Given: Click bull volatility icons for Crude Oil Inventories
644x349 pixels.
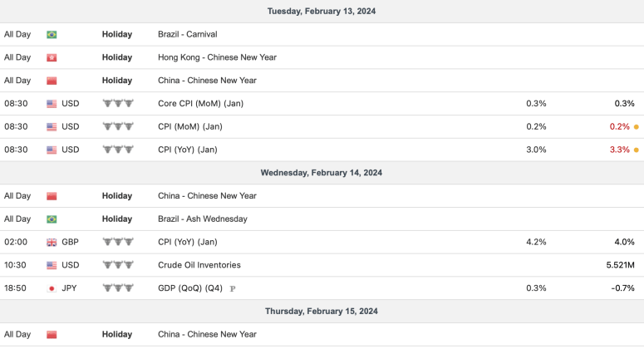Looking at the screenshot, I should (117, 265).
